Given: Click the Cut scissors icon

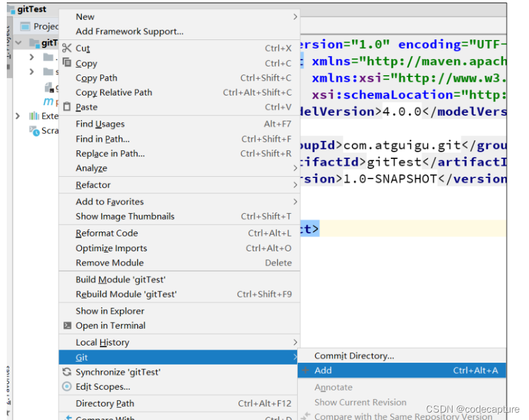Looking at the screenshot, I should (67, 48).
